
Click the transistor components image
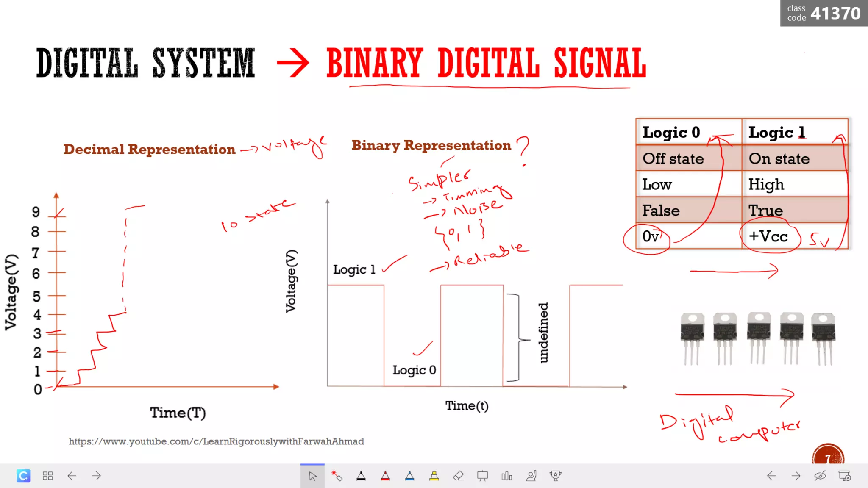tap(758, 338)
